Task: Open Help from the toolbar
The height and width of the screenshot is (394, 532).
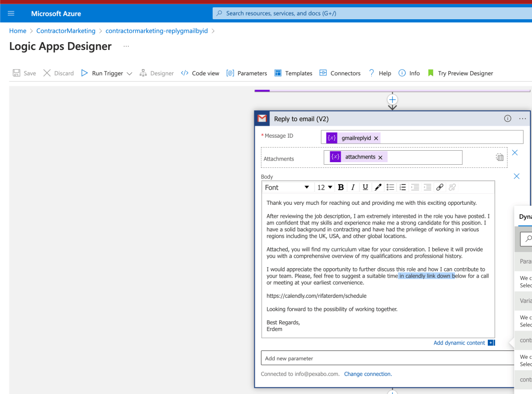Action: point(380,73)
